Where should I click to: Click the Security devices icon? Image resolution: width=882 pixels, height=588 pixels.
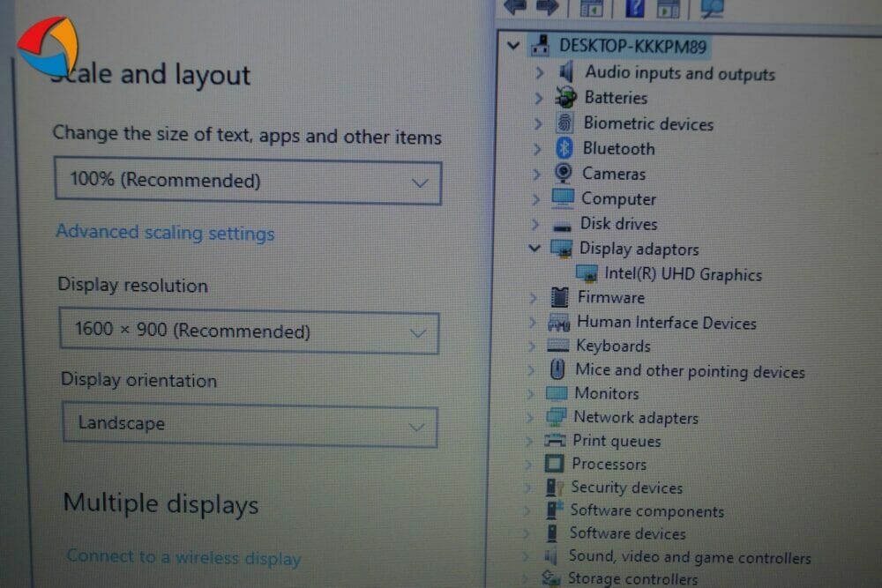554,487
